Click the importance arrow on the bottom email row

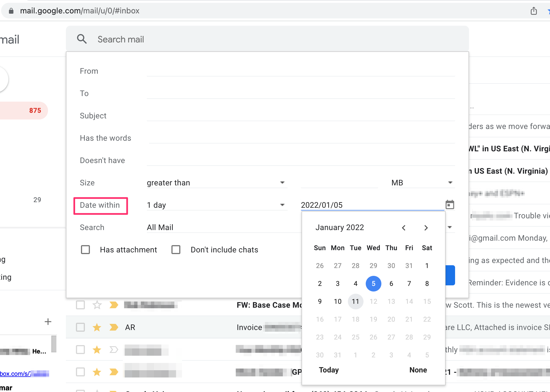click(114, 372)
